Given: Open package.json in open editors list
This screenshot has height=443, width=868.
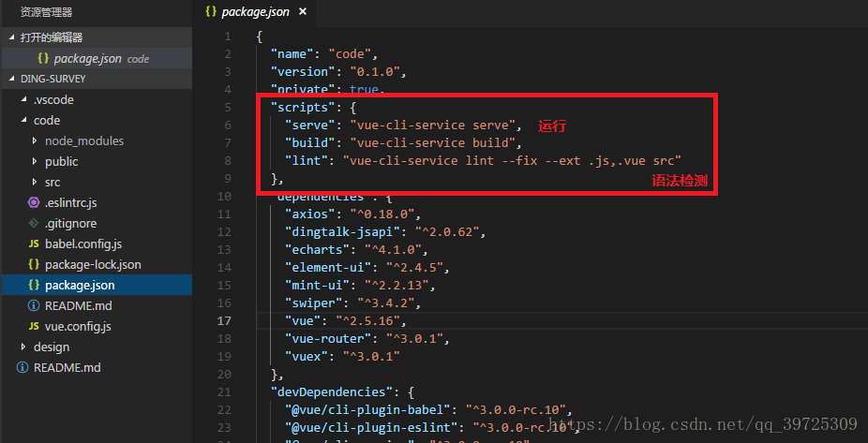Looking at the screenshot, I should tap(97, 58).
